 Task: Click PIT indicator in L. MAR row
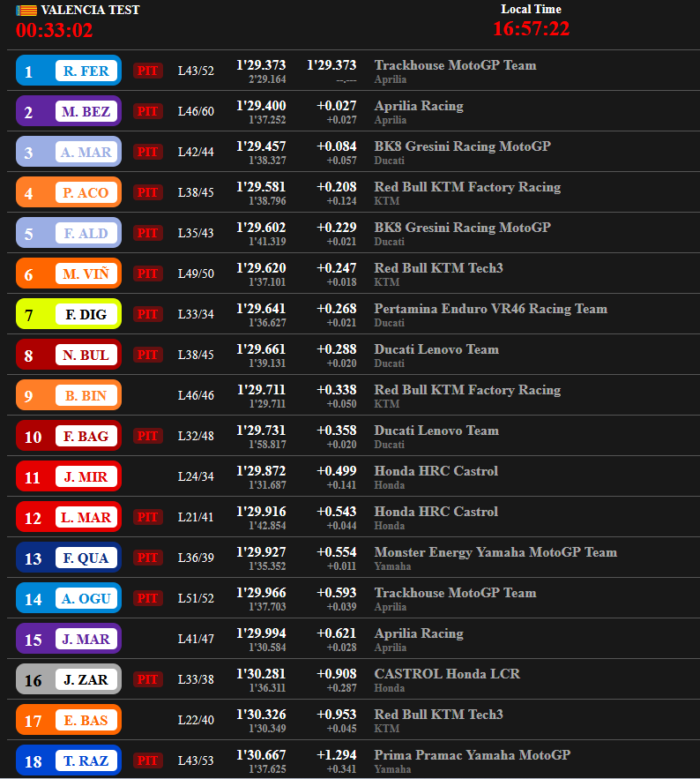(147, 517)
